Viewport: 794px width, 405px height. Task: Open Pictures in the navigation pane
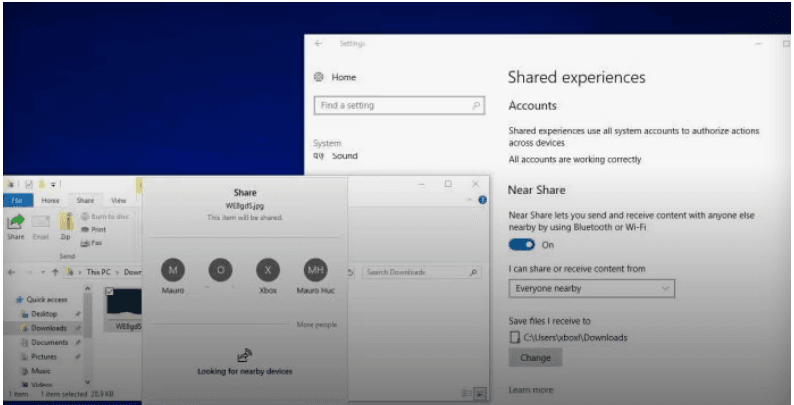[x=44, y=356]
